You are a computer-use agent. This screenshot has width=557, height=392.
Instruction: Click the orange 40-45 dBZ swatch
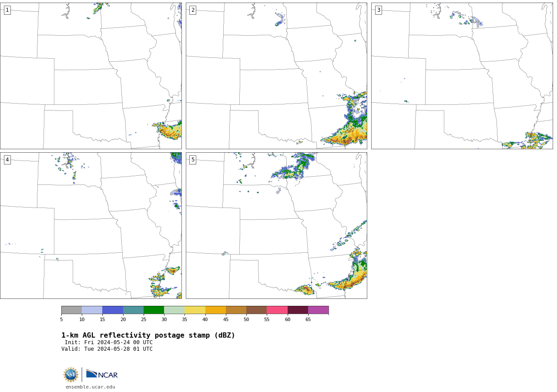(215, 310)
